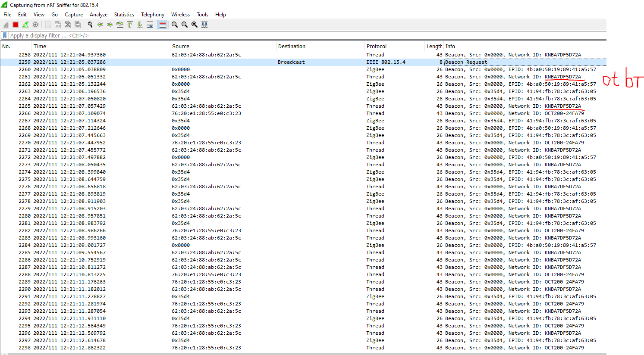
Task: Navigate back in packet history arrow
Action: 100,25
